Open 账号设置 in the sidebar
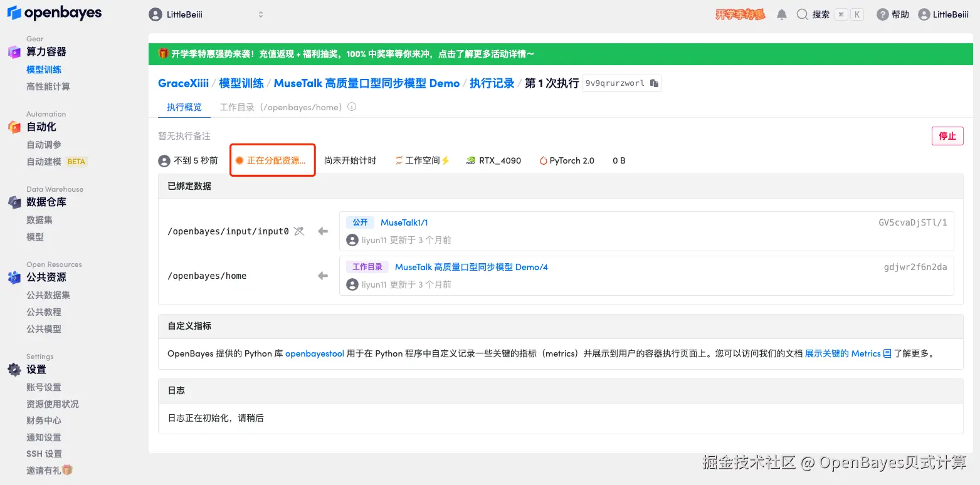 click(x=44, y=387)
